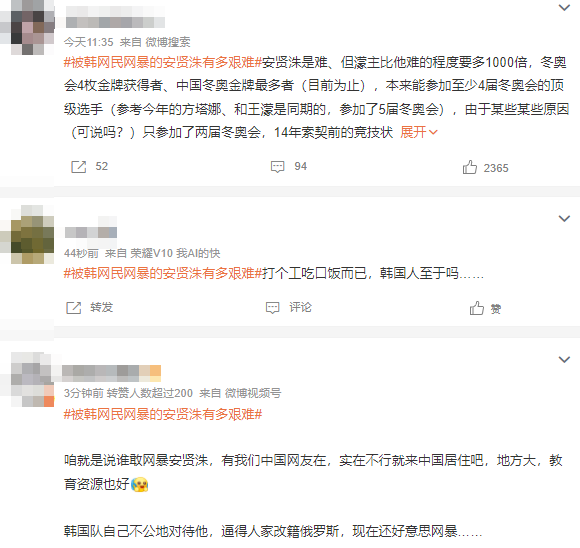580x548 pixels.
Task: Click 转发 share icon on second post
Action: point(74,307)
